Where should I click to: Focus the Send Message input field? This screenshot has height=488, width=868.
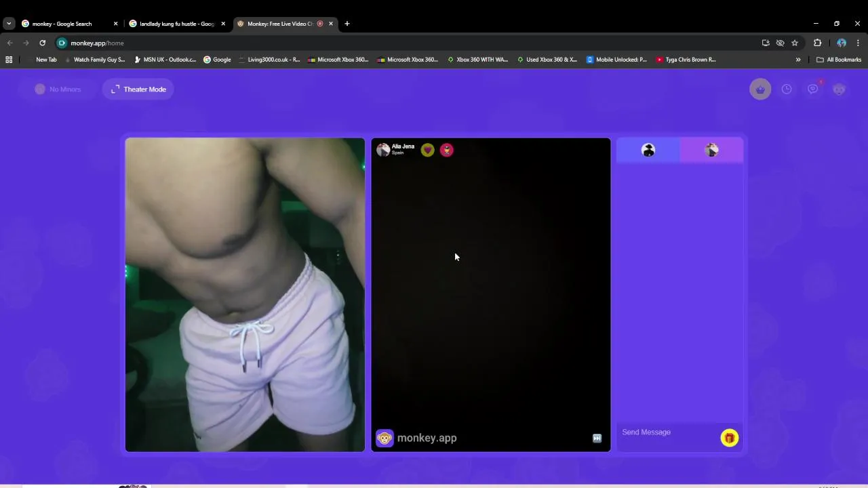[x=669, y=432]
